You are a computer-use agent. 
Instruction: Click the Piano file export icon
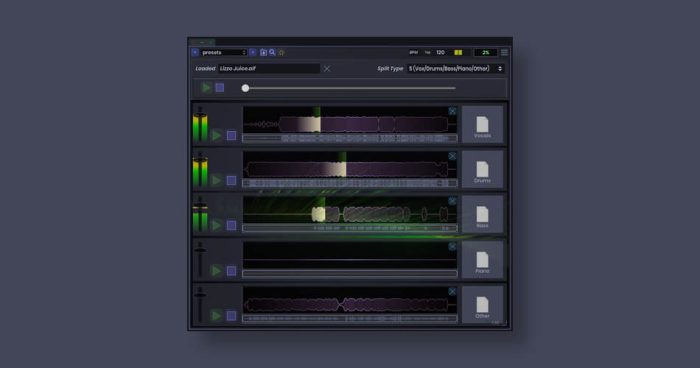[482, 260]
